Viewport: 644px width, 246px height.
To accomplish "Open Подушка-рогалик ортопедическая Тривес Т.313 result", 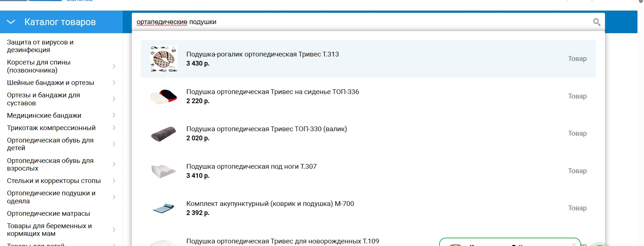I will coord(262,54).
